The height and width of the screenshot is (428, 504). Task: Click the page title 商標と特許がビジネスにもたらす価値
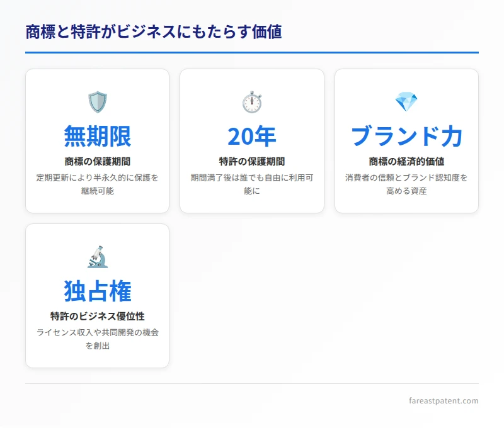coord(154,29)
